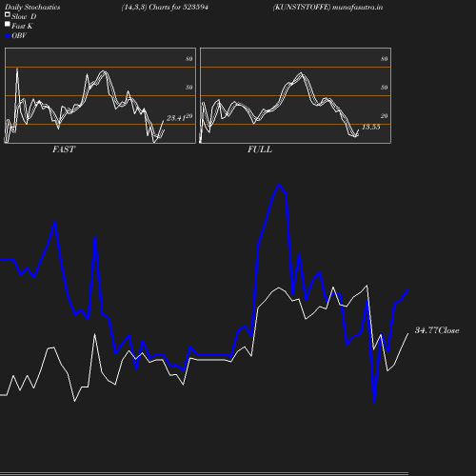Click the '34.77Close' price label
Viewport: 476px width, 476px height.
pos(437,330)
